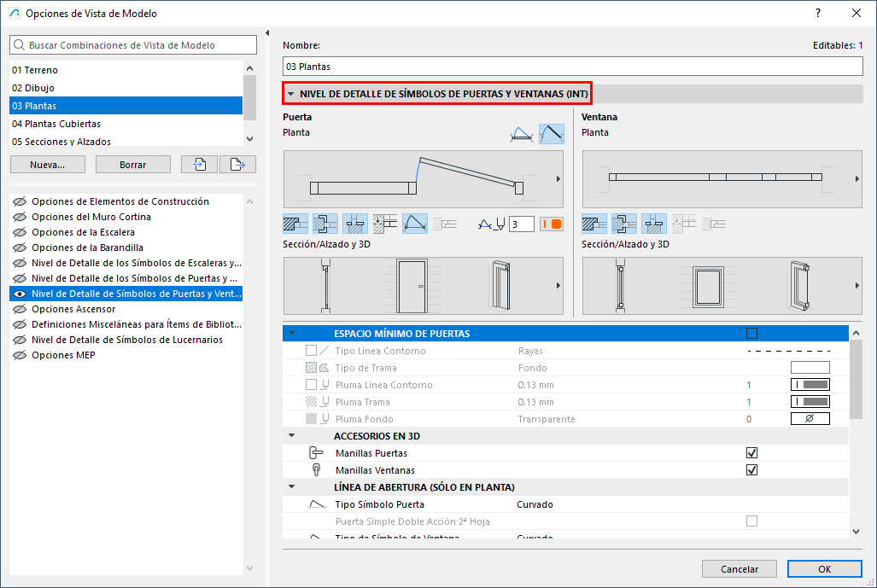
Task: Toggle door sill symbol icon
Action: pos(355,224)
